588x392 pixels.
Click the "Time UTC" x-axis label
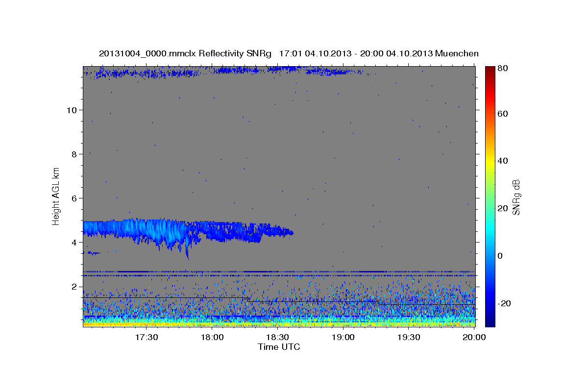(279, 347)
